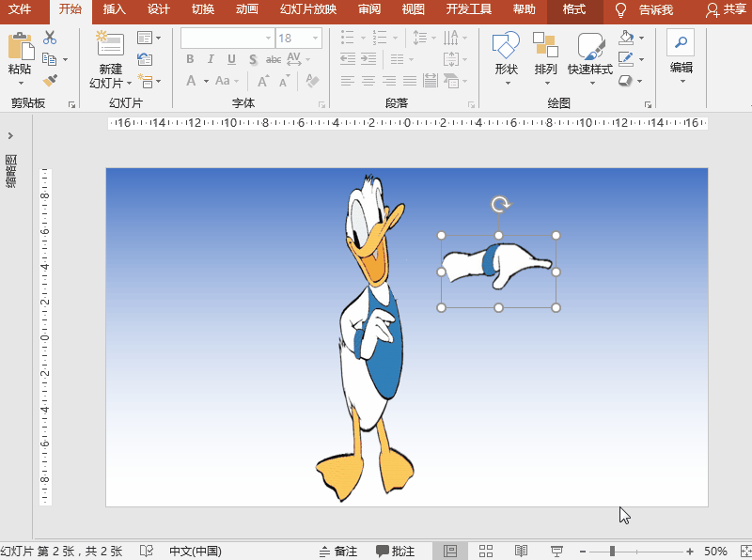Viewport: 752px width, 560px height.
Task: Click the Convert to SmartArt icon
Action: pos(451,81)
